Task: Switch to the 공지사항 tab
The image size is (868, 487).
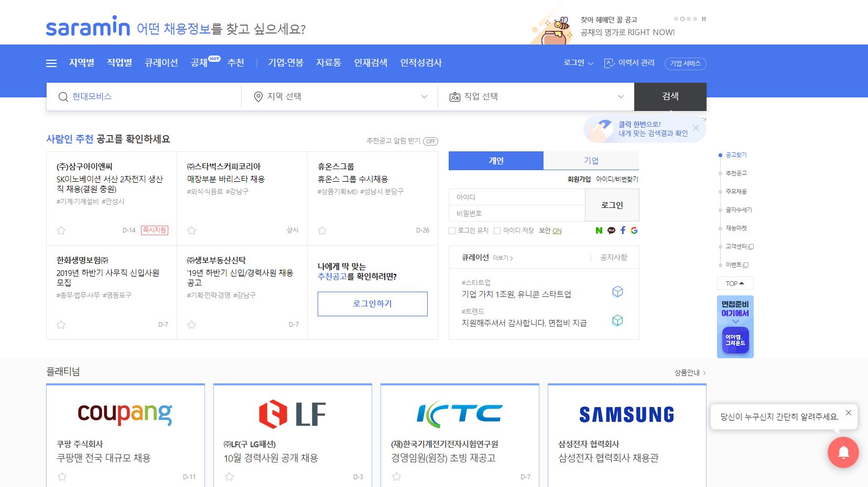Action: click(x=613, y=258)
